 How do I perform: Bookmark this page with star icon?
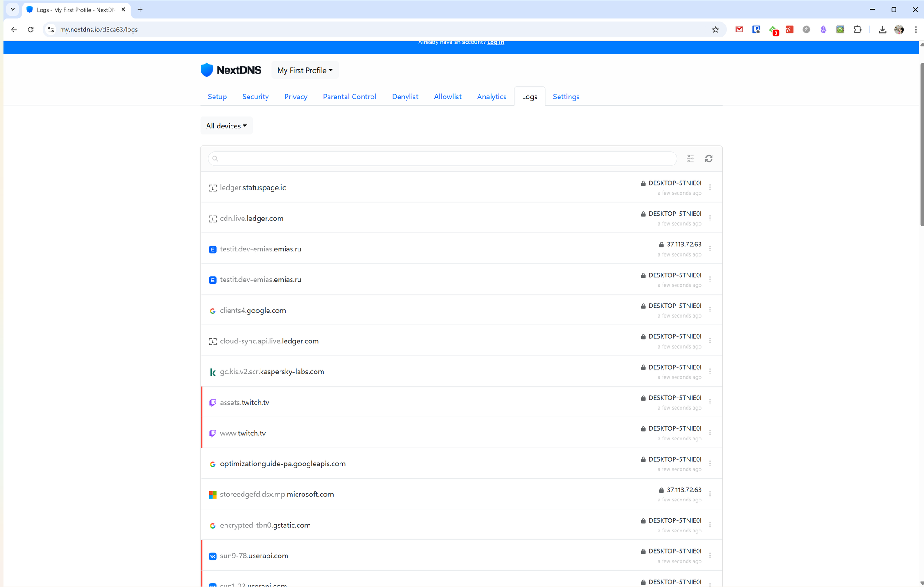tap(715, 30)
